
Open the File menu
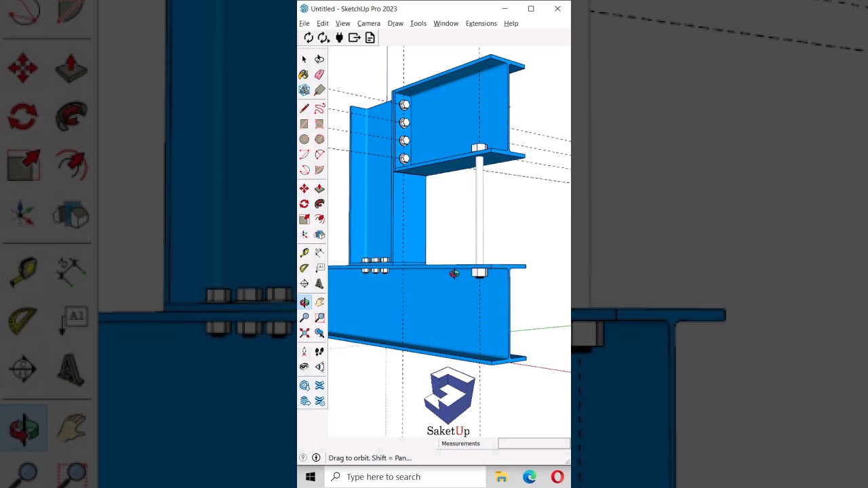(x=304, y=23)
